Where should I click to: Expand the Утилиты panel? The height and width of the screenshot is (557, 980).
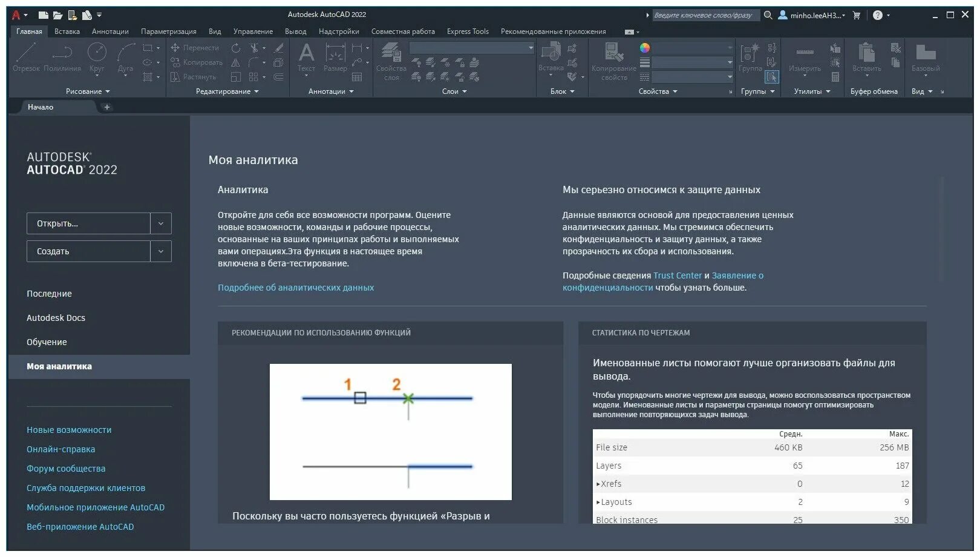coord(812,91)
